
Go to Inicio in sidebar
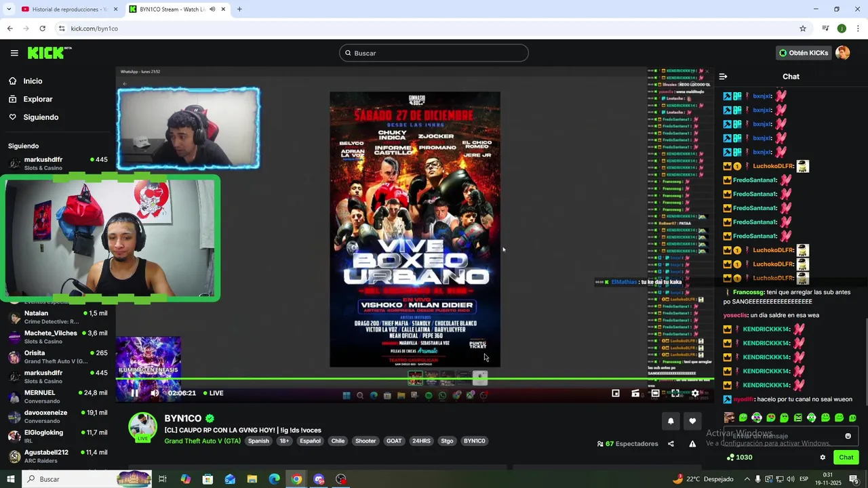click(33, 81)
